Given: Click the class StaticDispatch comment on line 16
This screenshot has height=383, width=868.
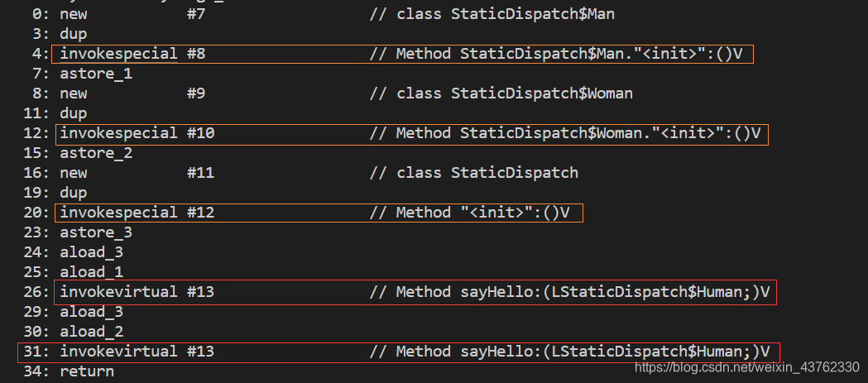Looking at the screenshot, I should pos(473,173).
